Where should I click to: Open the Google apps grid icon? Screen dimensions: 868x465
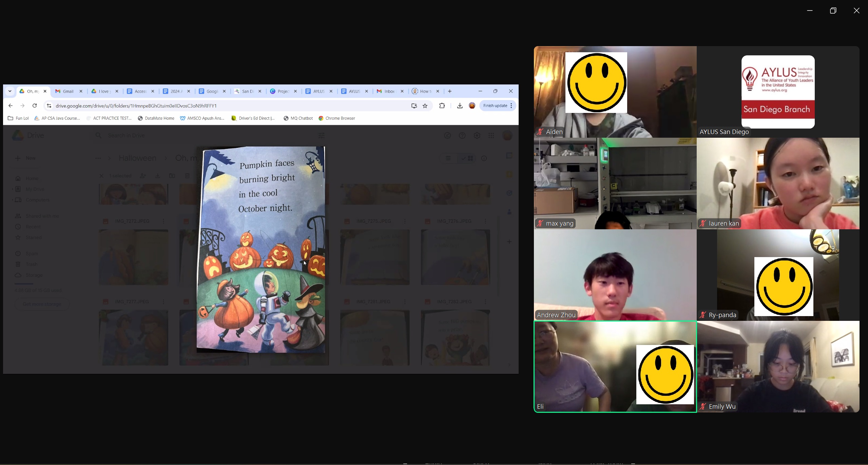pos(491,135)
